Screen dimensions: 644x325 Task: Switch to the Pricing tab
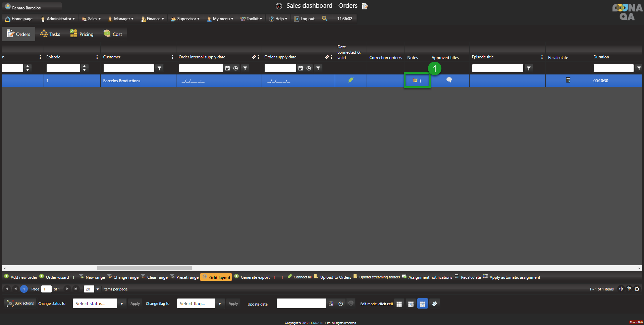[82, 34]
